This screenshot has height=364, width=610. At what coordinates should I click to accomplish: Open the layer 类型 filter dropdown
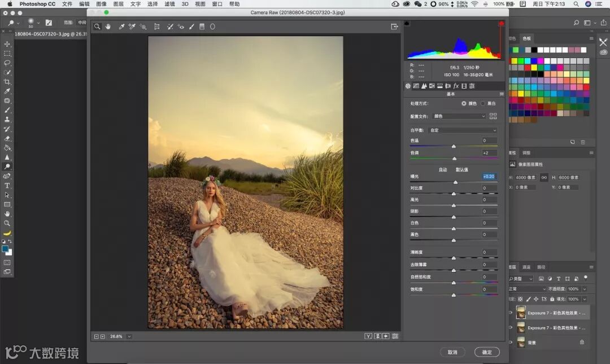point(521,278)
